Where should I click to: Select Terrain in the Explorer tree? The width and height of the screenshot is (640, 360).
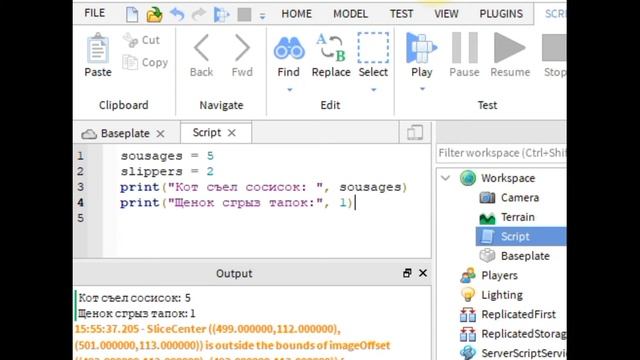point(518,217)
